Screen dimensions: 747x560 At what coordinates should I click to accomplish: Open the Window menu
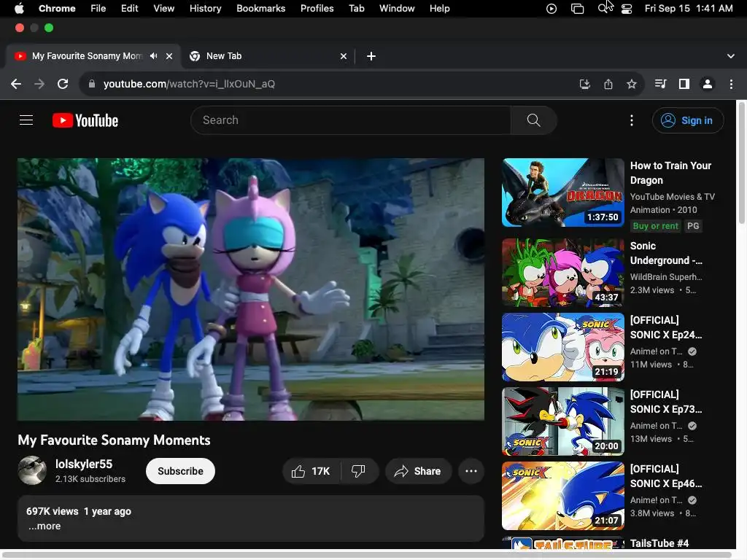(x=397, y=8)
